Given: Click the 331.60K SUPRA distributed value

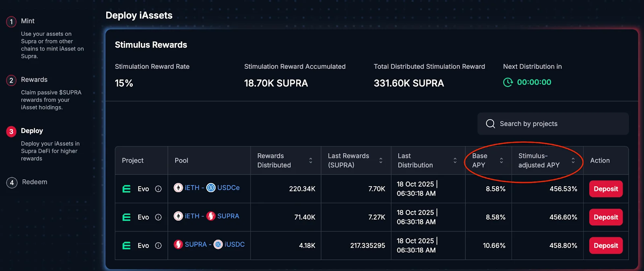Looking at the screenshot, I should click(x=409, y=83).
